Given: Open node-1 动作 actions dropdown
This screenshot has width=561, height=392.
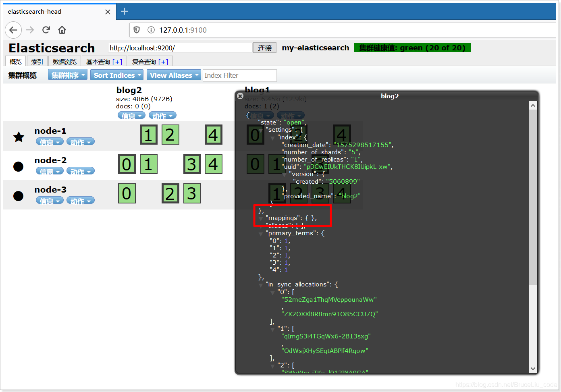Looking at the screenshot, I should point(81,142).
